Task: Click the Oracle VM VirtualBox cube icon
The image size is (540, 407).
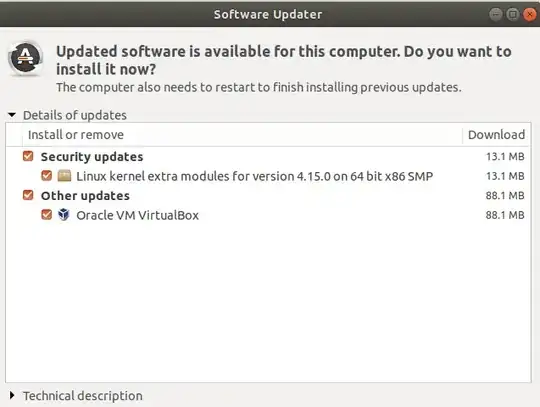Action: 64,215
